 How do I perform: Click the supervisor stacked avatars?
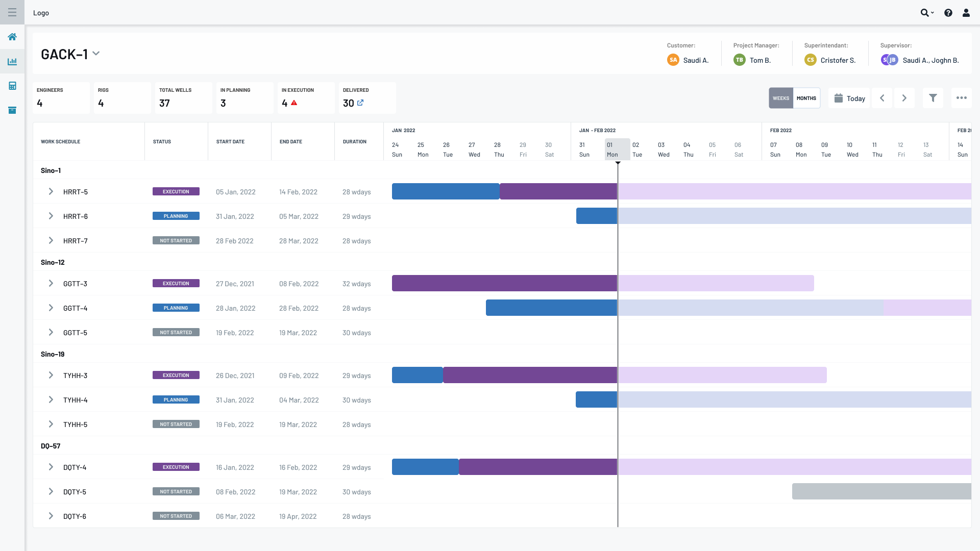click(x=890, y=60)
